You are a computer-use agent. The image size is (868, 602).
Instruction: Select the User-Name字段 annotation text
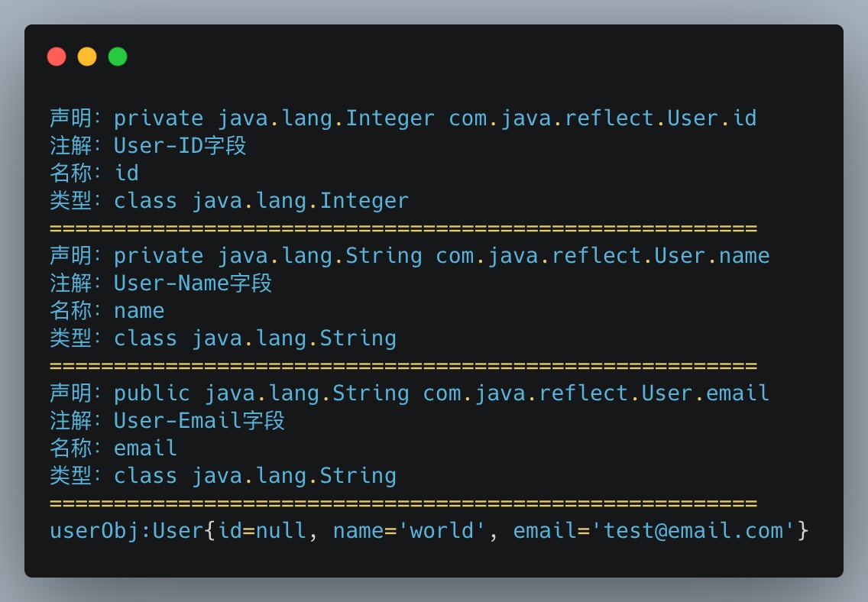pyautogui.click(x=193, y=283)
